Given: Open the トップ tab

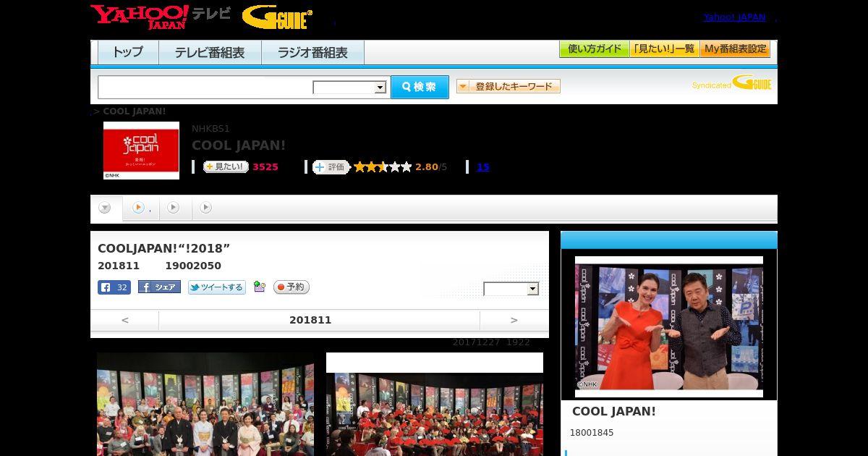Looking at the screenshot, I should coord(128,52).
